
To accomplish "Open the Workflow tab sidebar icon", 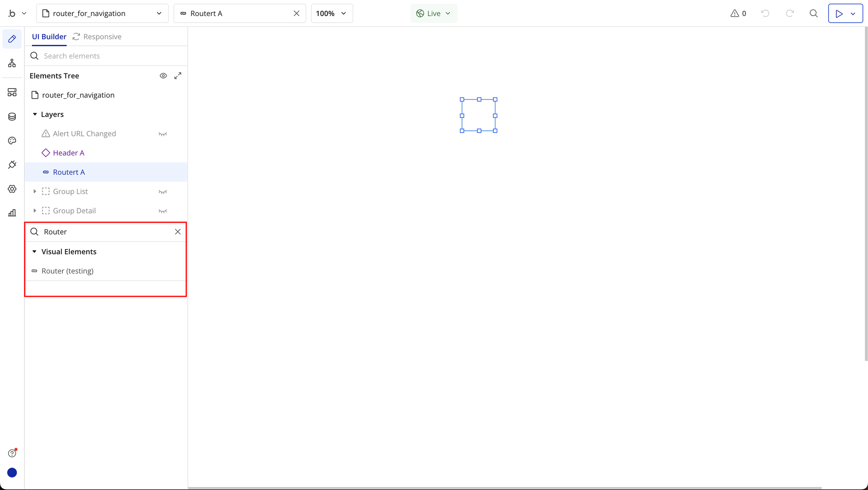I will pos(12,63).
